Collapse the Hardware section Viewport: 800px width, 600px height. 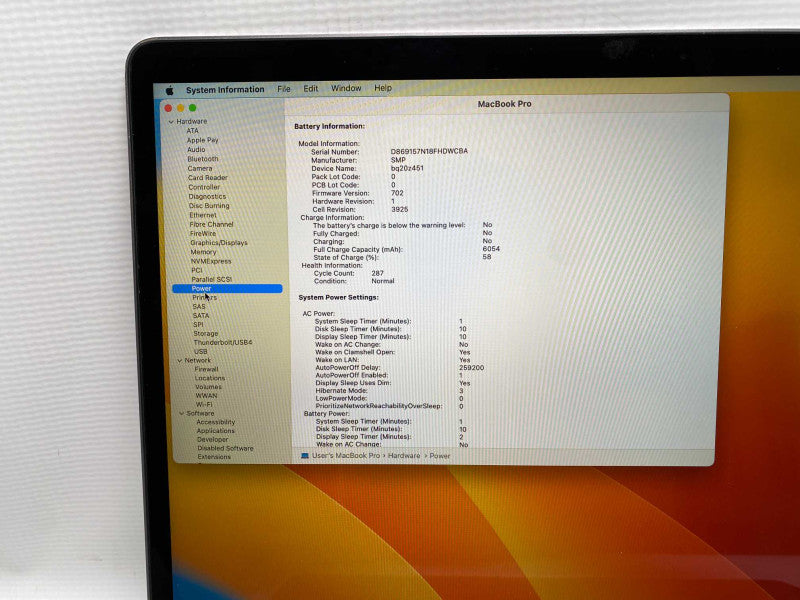click(x=171, y=122)
